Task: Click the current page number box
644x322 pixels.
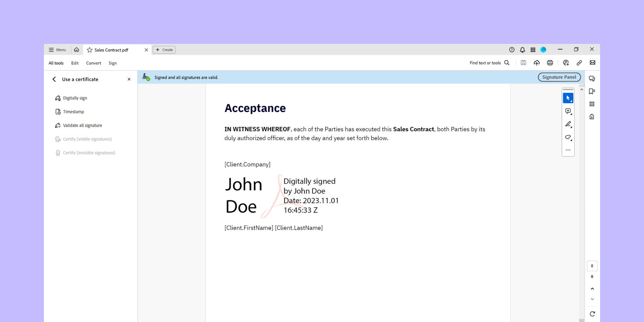Action: point(592,266)
